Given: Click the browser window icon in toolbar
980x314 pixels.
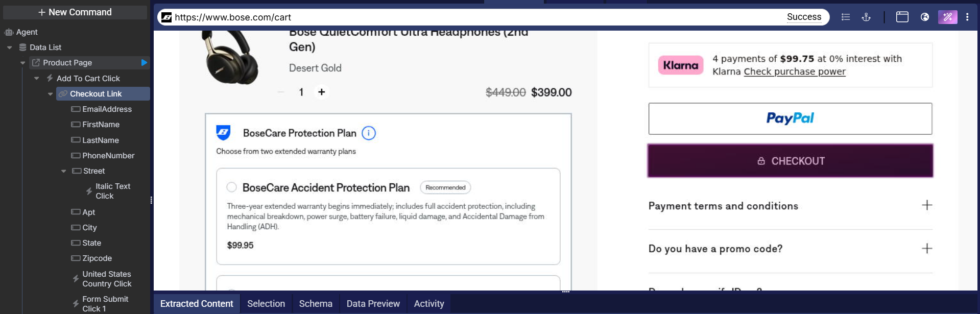Looking at the screenshot, I should [902, 17].
